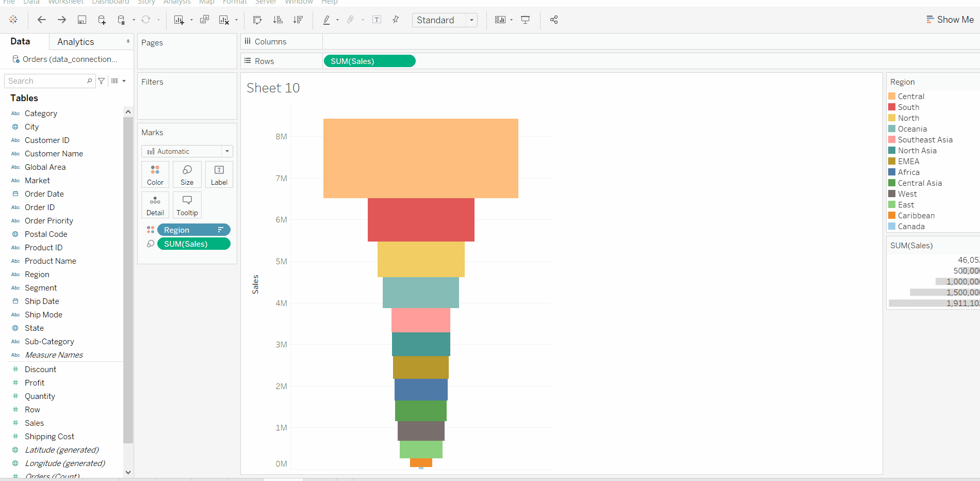Toggle show mark labels icon

point(377,20)
